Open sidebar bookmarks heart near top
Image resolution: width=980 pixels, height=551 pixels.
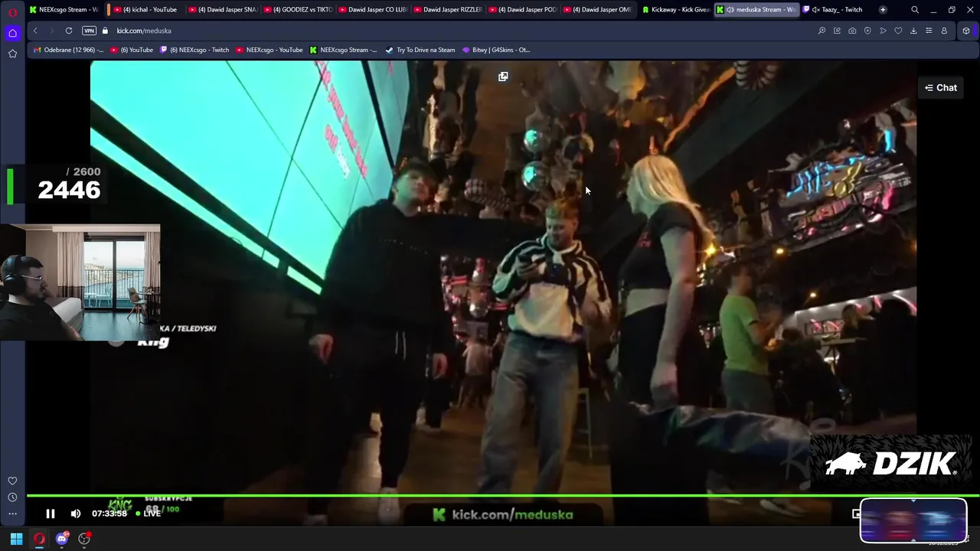click(12, 54)
